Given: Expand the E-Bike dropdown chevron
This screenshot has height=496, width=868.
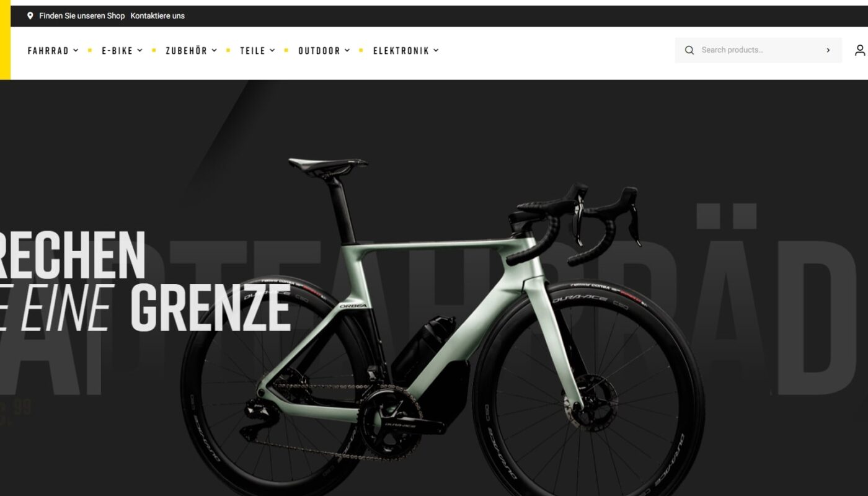Looking at the screenshot, I should (x=140, y=50).
